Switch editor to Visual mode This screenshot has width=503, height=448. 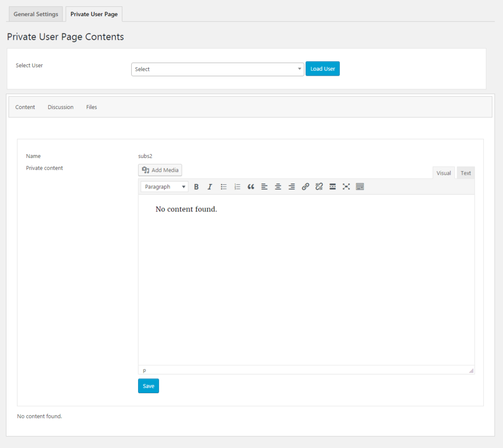tap(444, 173)
